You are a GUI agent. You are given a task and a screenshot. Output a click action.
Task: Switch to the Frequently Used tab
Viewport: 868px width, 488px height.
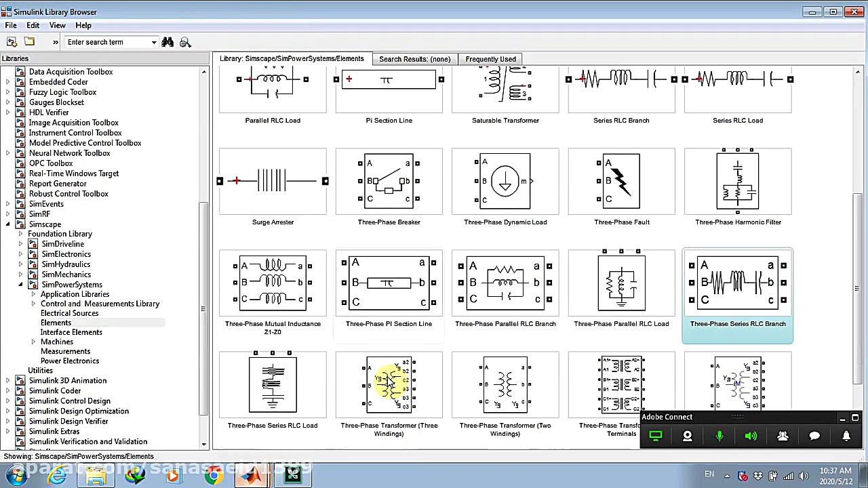click(490, 59)
